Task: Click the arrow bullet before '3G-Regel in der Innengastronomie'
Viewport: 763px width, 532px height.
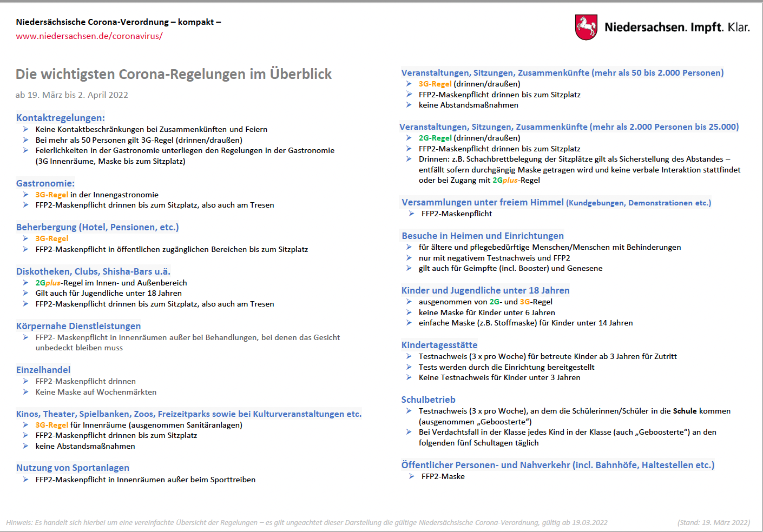Action: click(x=25, y=195)
